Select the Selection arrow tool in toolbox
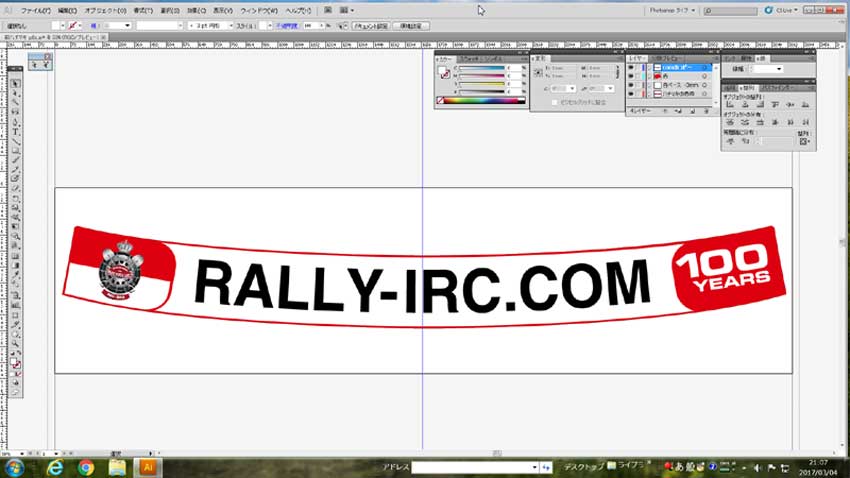This screenshot has height=478, width=850. (14, 83)
